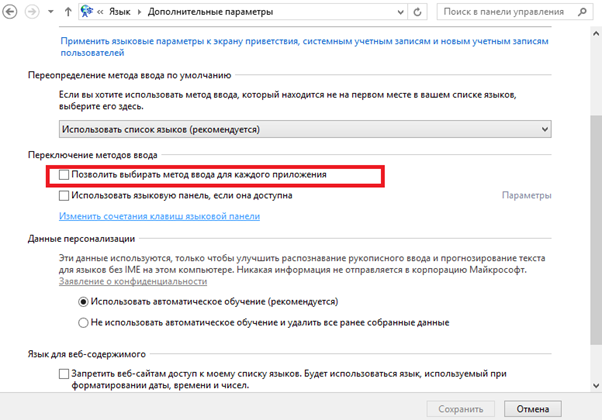
Task: Enable per-app input method checkbox
Action: click(x=65, y=175)
